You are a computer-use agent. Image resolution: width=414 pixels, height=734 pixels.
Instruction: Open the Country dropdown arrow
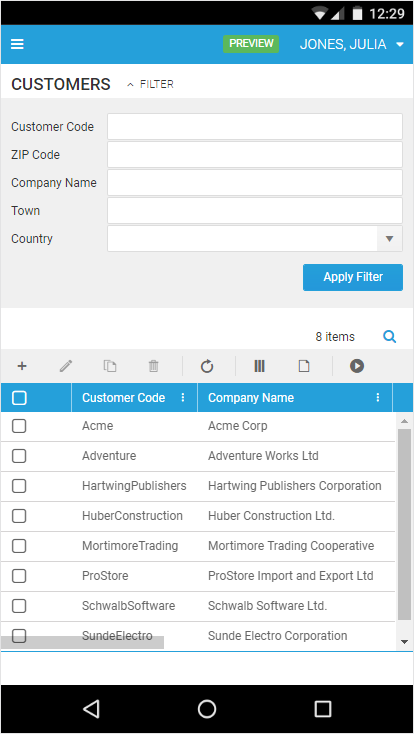[390, 239]
